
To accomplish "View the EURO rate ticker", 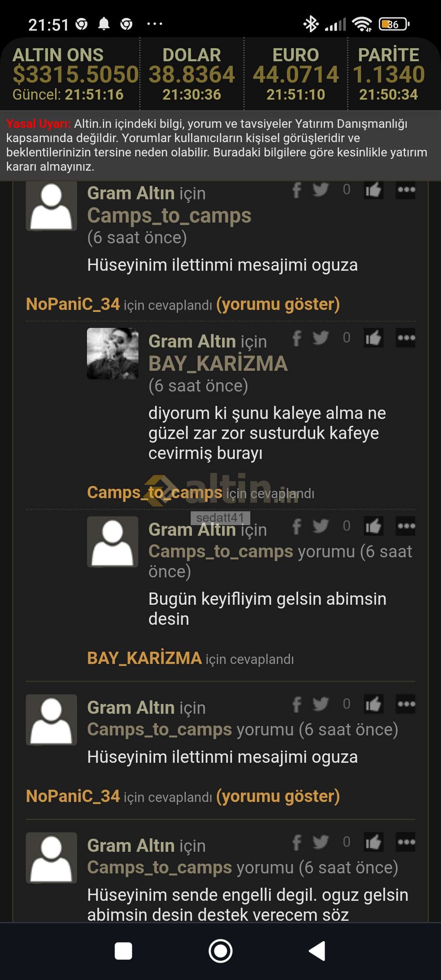I will coord(296,74).
